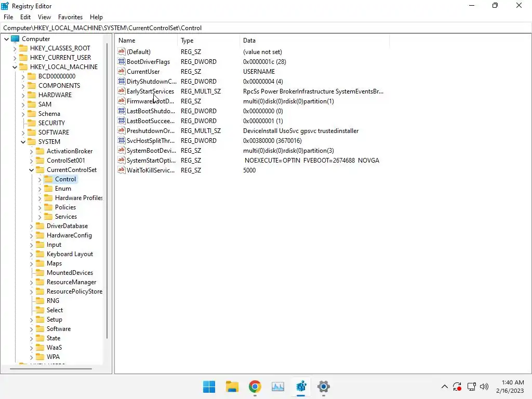Show hidden system tray icons

pos(445,387)
